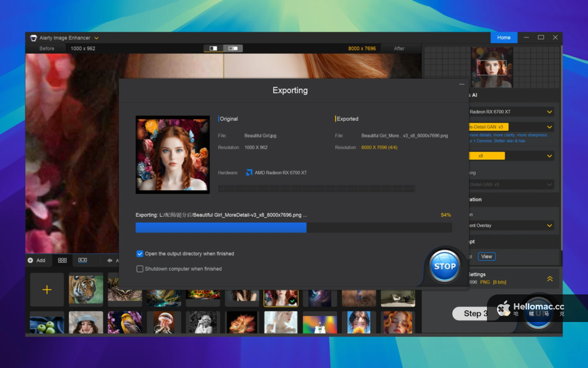Select the girl with blue hat thumbnail

[x=86, y=322]
